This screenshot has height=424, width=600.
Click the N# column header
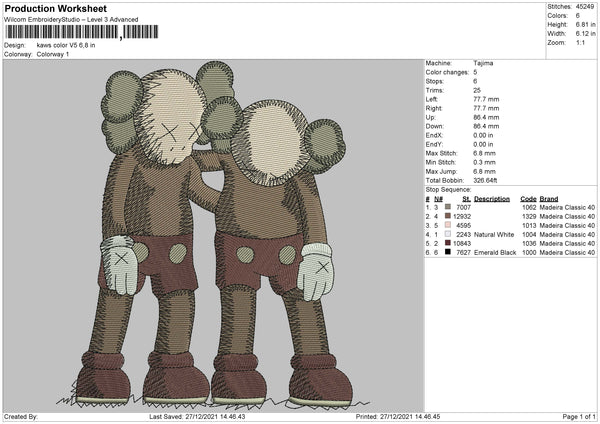(x=438, y=199)
